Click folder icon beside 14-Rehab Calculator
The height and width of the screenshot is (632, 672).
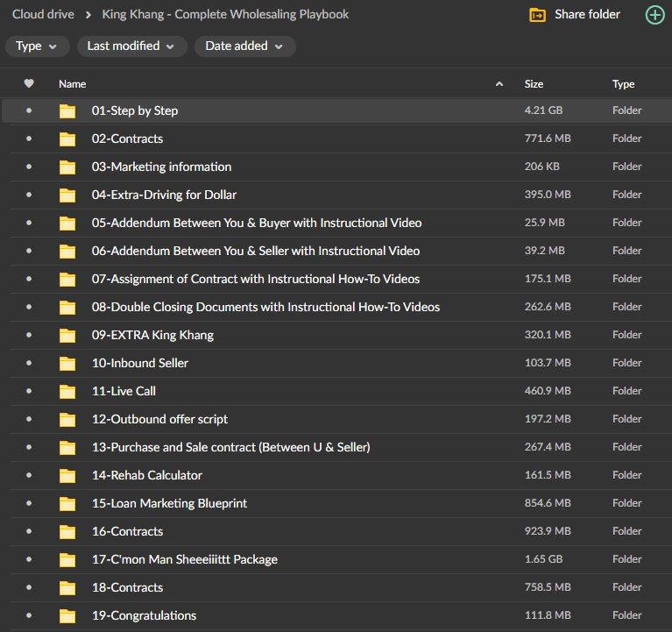point(67,476)
